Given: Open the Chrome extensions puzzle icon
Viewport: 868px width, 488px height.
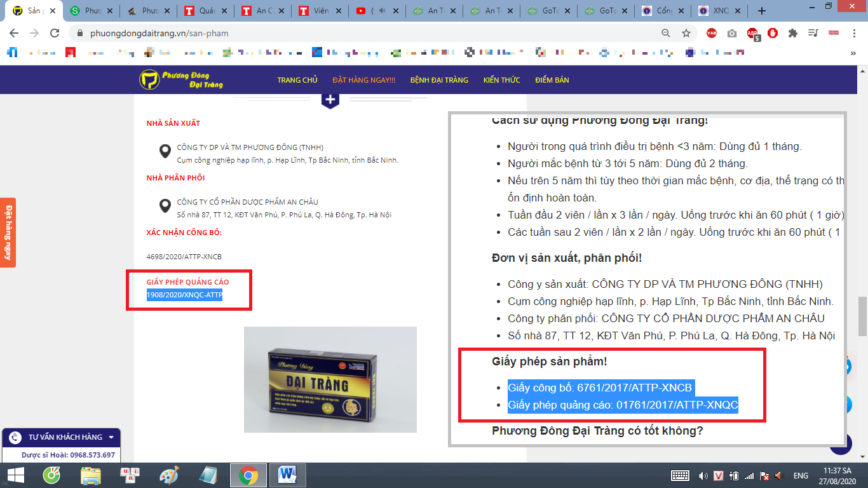Looking at the screenshot, I should click(792, 33).
